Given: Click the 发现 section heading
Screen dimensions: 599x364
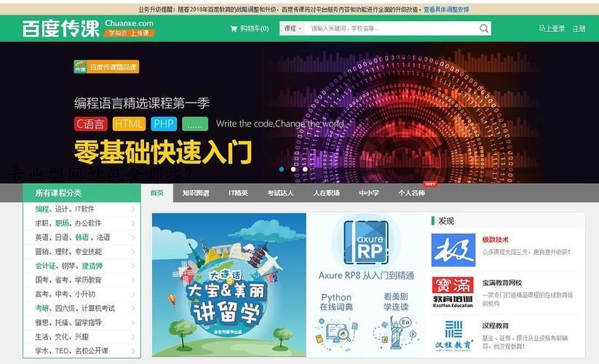Looking at the screenshot, I should [446, 221].
